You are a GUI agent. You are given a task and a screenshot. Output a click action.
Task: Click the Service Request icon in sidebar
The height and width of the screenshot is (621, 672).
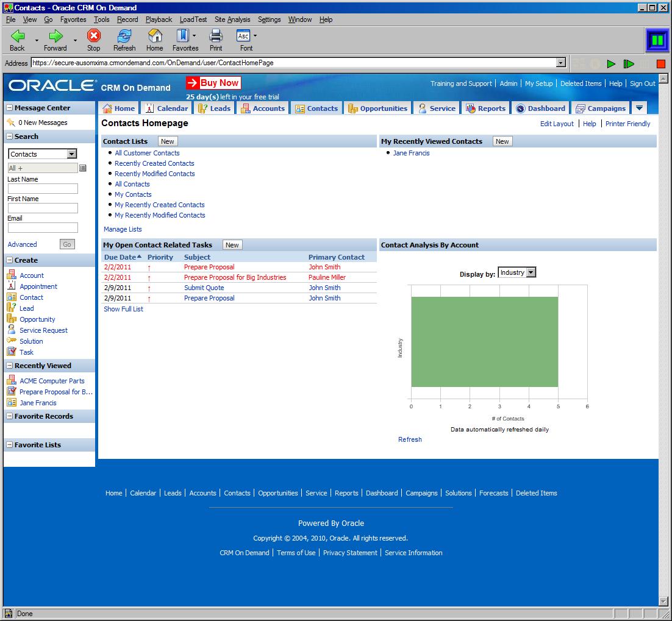click(12, 329)
